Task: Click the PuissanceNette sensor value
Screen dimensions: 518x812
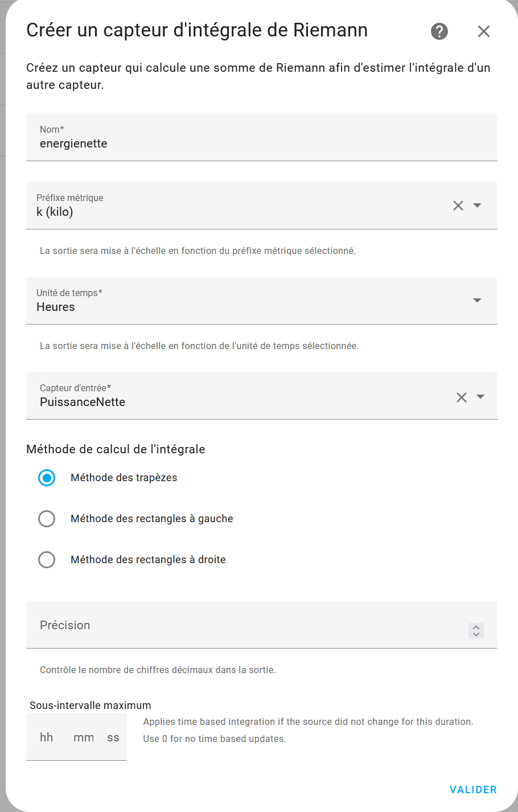Action: click(83, 402)
